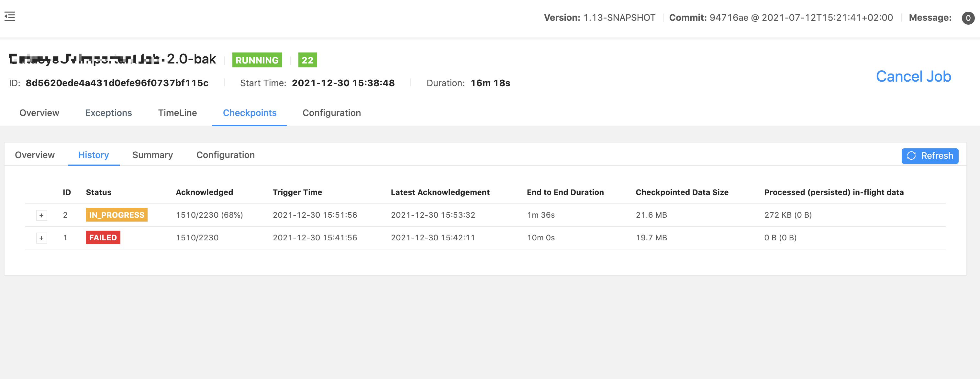Collapse the in-progress checkpoint entry
The width and height of the screenshot is (980, 379).
click(x=41, y=215)
